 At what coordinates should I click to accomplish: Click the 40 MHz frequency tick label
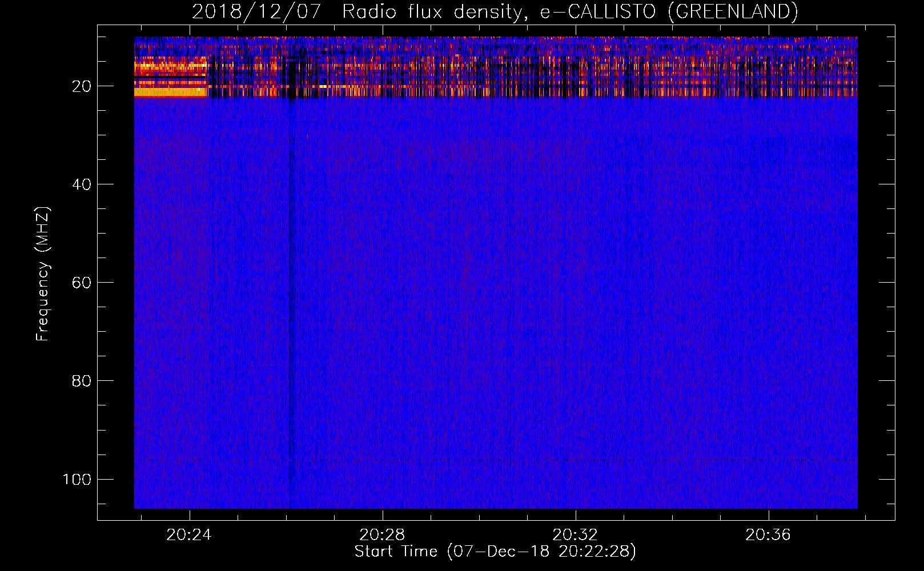[x=82, y=184]
